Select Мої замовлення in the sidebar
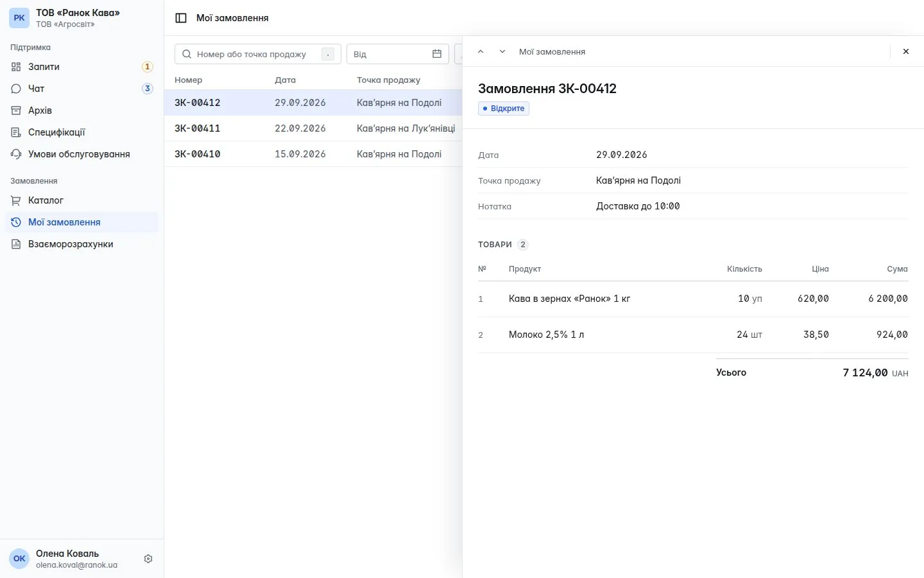The height and width of the screenshot is (578, 924). click(x=82, y=222)
